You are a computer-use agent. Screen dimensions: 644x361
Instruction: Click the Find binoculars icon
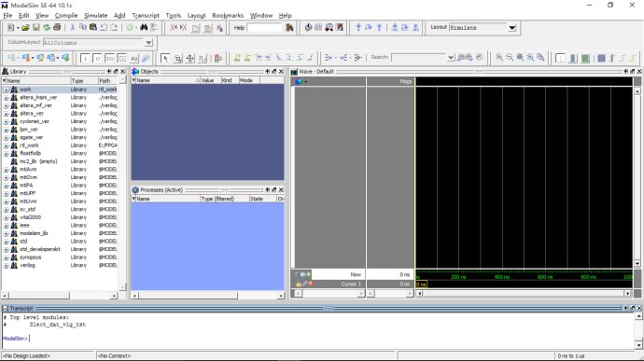[x=144, y=27]
